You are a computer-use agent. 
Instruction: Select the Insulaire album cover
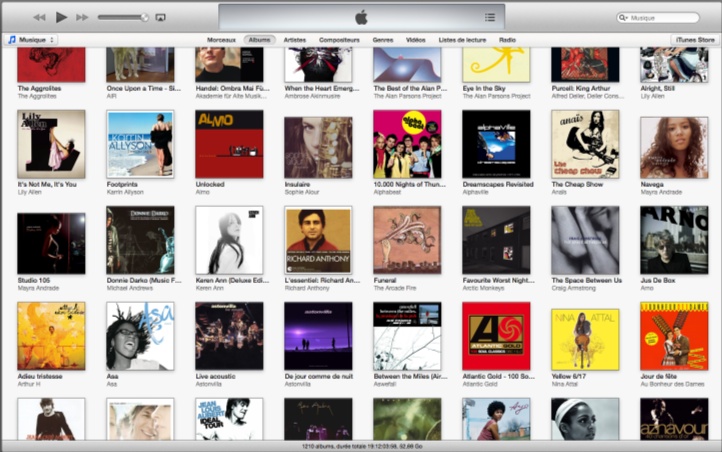click(x=318, y=147)
